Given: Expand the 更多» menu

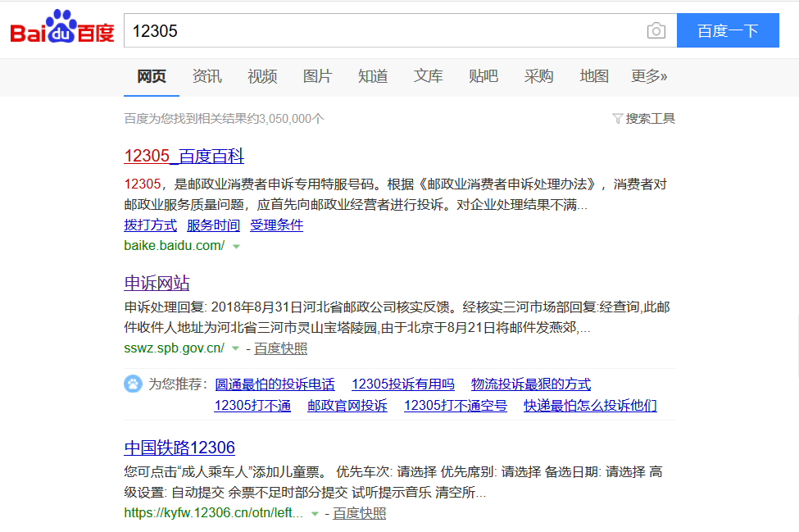Looking at the screenshot, I should point(647,75).
